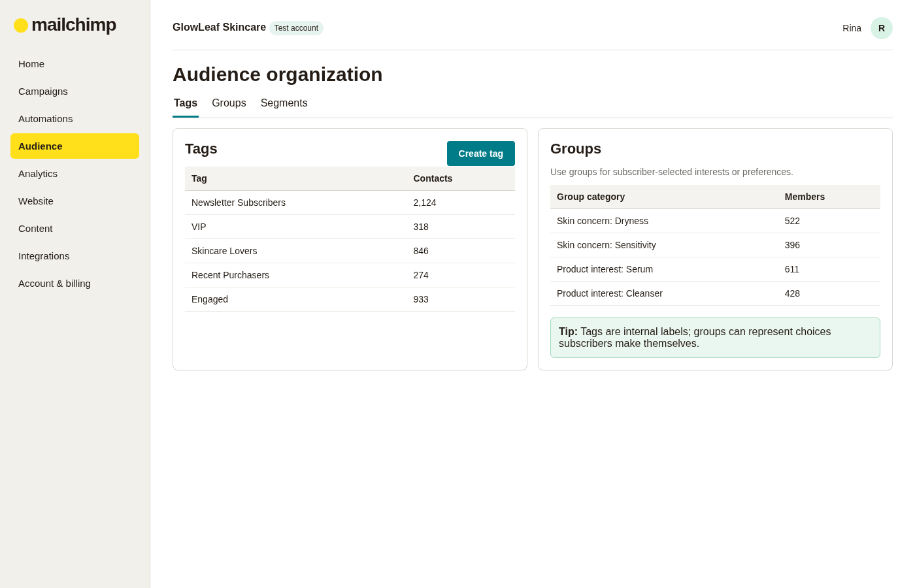The image size is (915, 588).
Task: Open Automations in sidebar
Action: point(75,119)
